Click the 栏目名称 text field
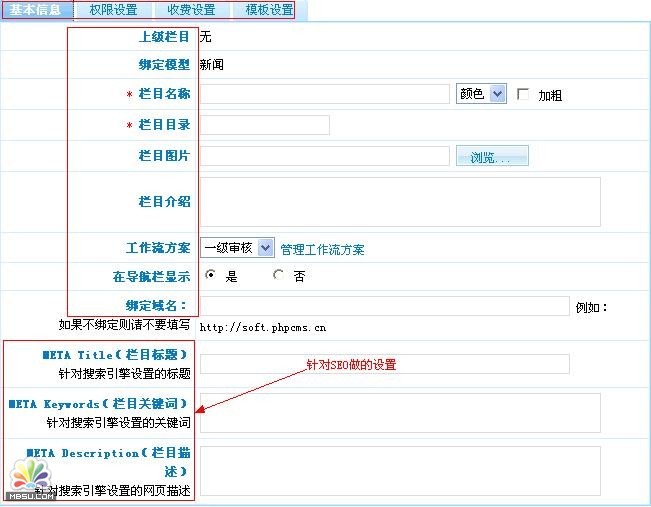Image resolution: width=651 pixels, height=507 pixels. pyautogui.click(x=325, y=94)
